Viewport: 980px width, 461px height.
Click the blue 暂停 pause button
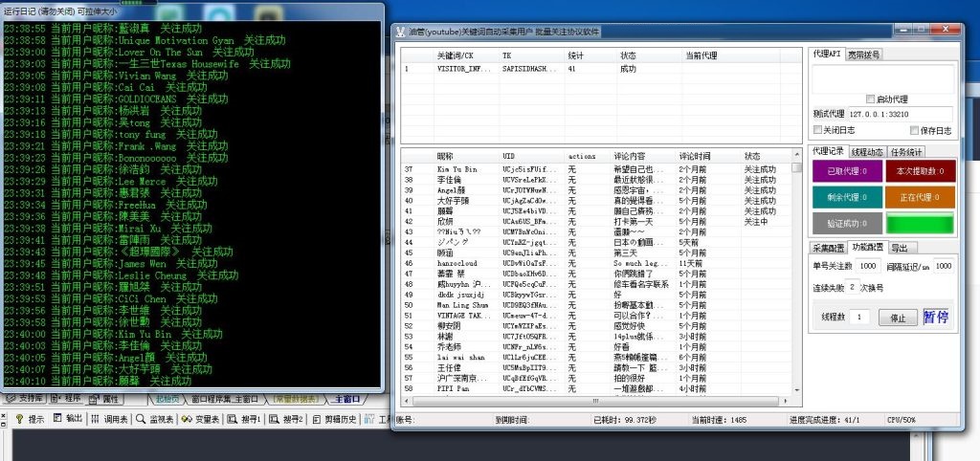(935, 317)
